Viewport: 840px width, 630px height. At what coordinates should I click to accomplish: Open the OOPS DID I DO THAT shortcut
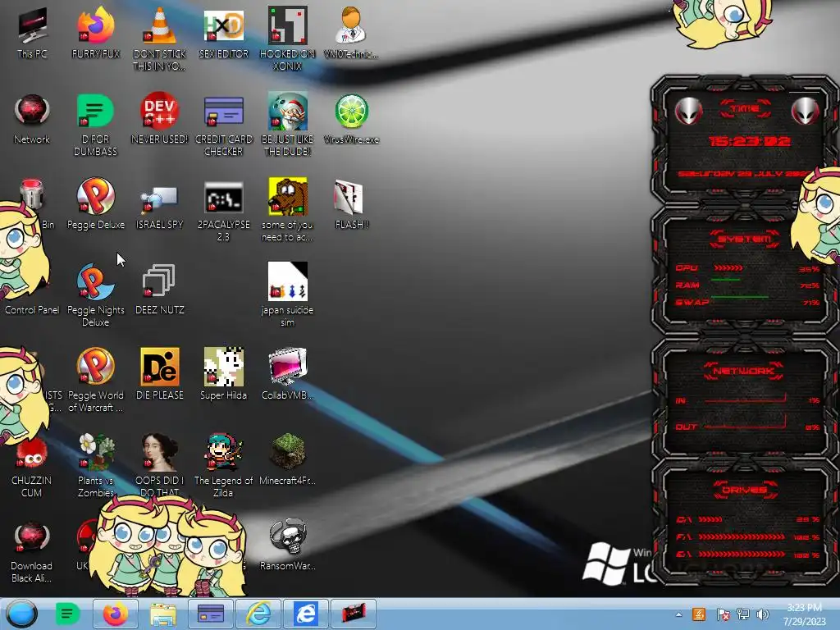pos(160,465)
